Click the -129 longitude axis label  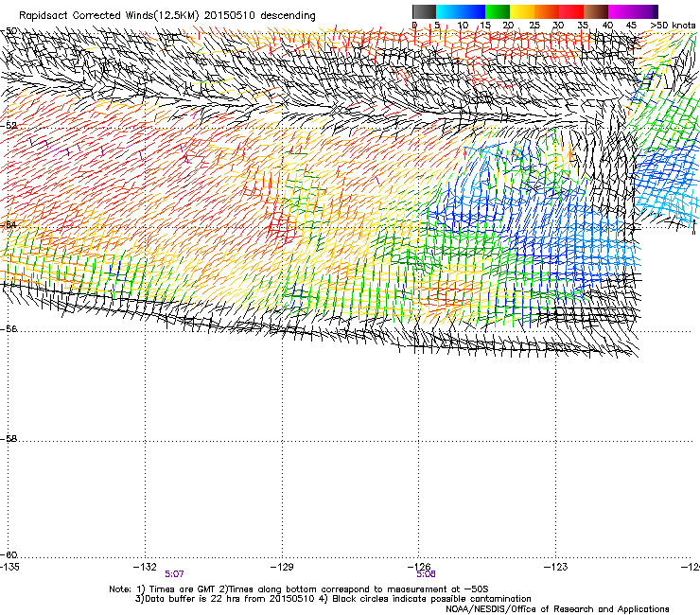pos(282,567)
